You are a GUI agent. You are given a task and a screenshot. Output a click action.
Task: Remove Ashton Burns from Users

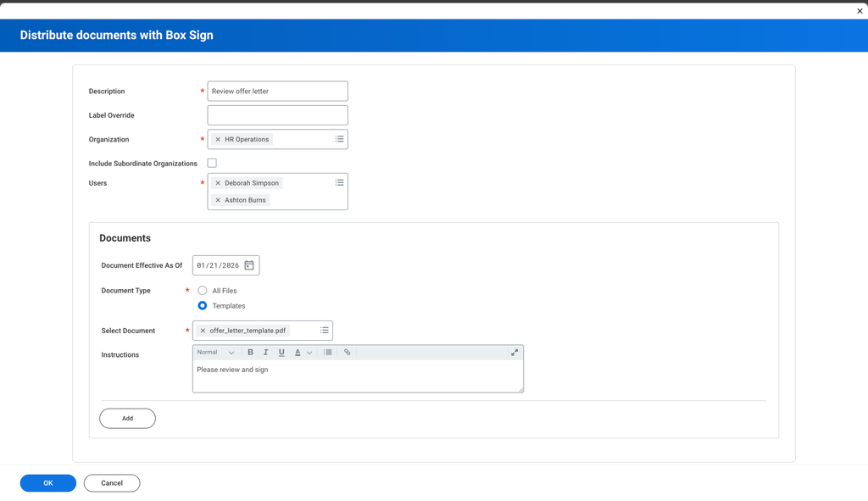tap(218, 200)
